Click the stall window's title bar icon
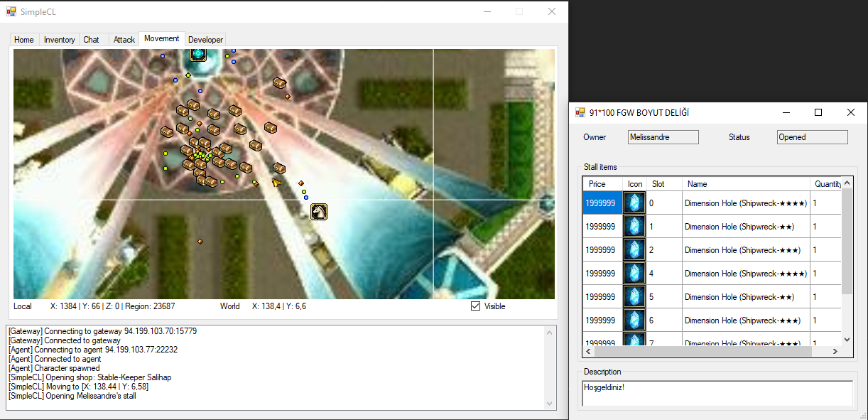The width and height of the screenshot is (868, 420). coord(580,112)
